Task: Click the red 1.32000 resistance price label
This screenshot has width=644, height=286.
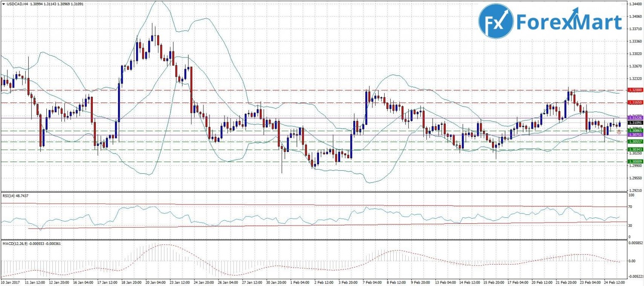Action: point(635,90)
